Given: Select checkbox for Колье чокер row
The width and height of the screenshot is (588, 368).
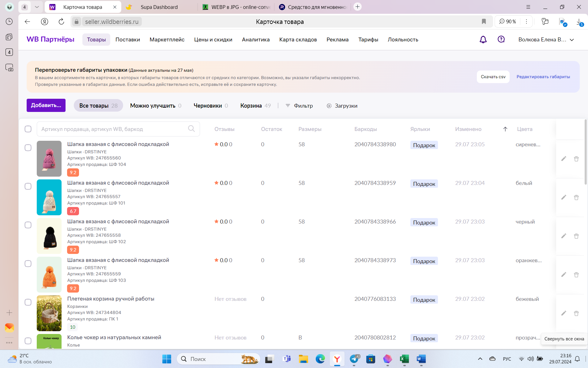Looking at the screenshot, I should (x=28, y=341).
